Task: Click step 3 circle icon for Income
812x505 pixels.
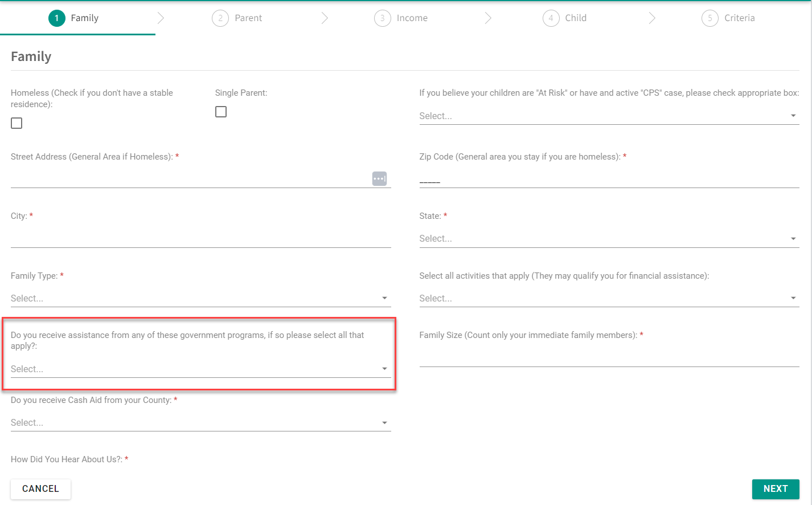Action: pyautogui.click(x=383, y=18)
